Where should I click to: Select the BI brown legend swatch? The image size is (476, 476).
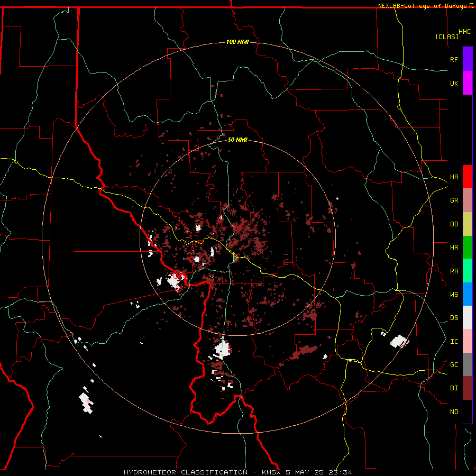pos(467,388)
